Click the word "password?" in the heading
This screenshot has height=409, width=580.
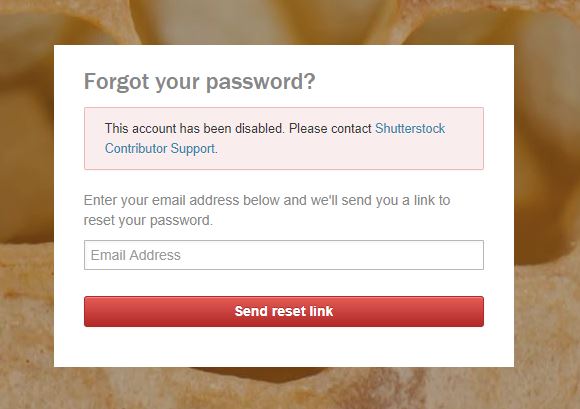(x=260, y=82)
